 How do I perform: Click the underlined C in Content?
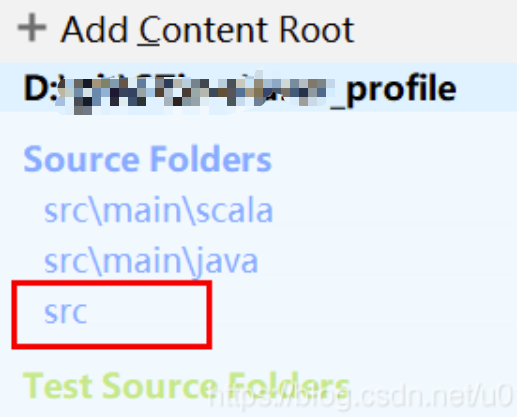149,31
